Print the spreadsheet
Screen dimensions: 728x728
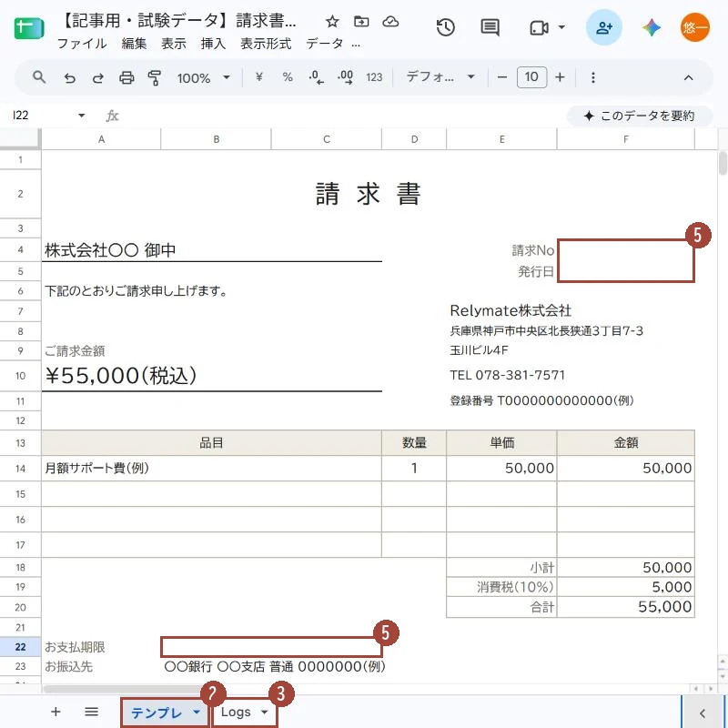[126, 77]
